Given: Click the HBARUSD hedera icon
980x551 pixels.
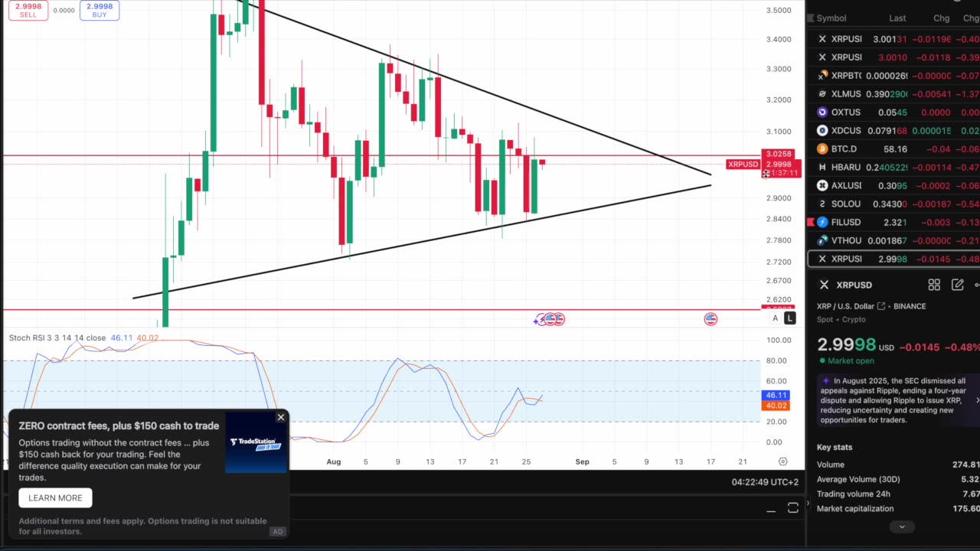Looking at the screenshot, I should click(822, 168).
